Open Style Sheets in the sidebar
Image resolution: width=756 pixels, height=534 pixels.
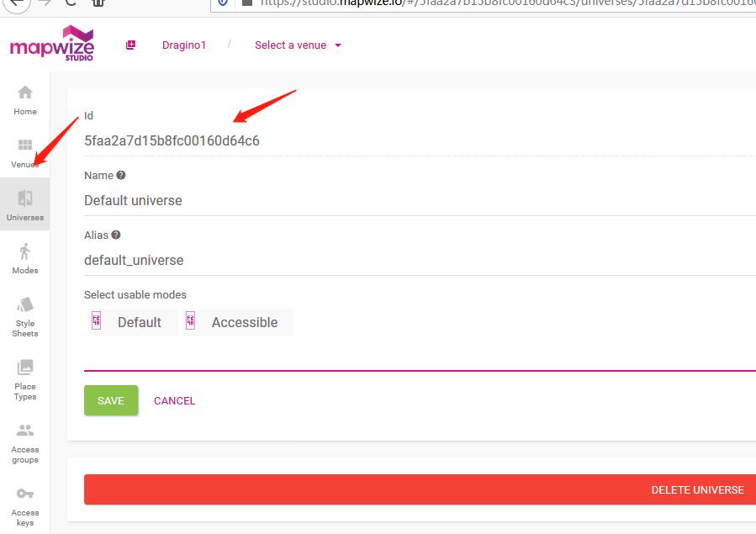25,317
